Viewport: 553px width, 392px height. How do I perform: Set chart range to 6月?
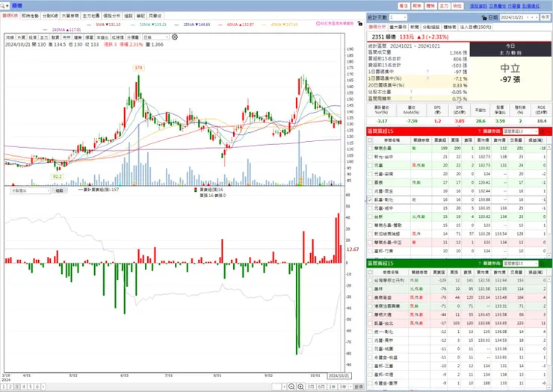click(x=321, y=387)
